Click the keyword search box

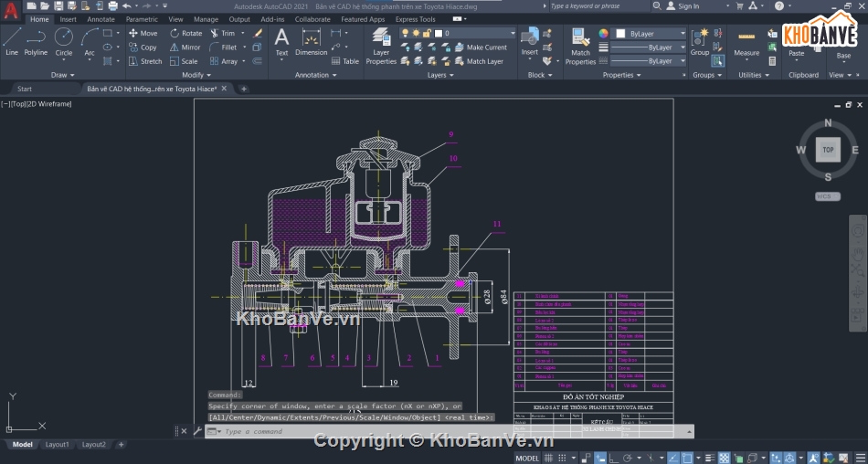599,6
